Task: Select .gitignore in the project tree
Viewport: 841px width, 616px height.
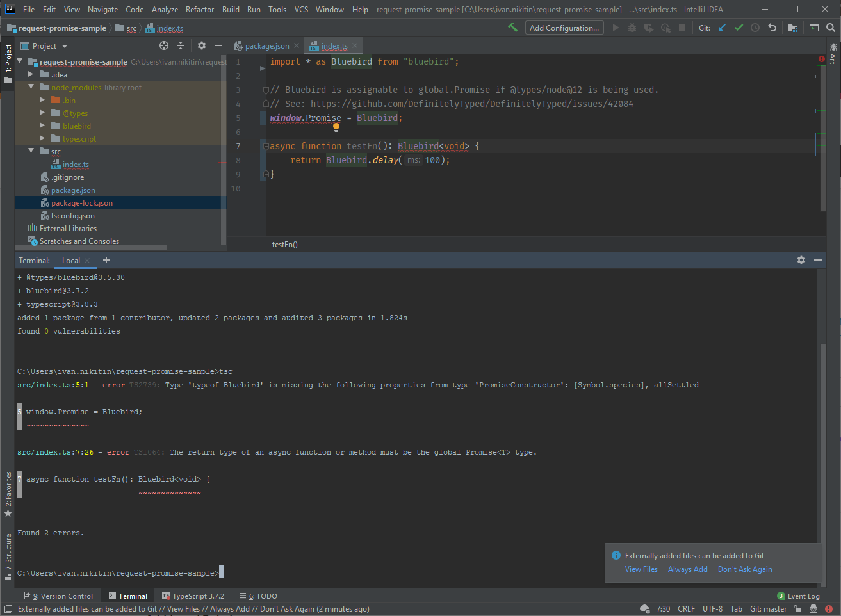Action: coord(67,177)
